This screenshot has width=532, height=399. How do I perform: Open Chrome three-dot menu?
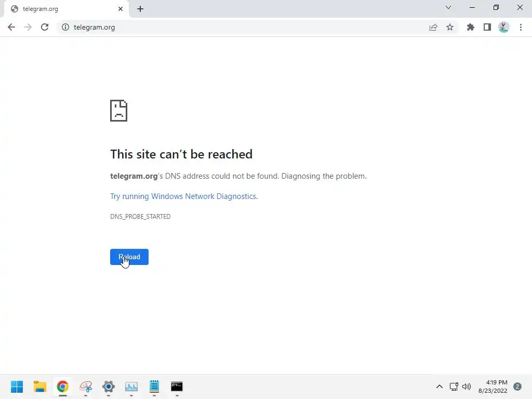click(521, 27)
